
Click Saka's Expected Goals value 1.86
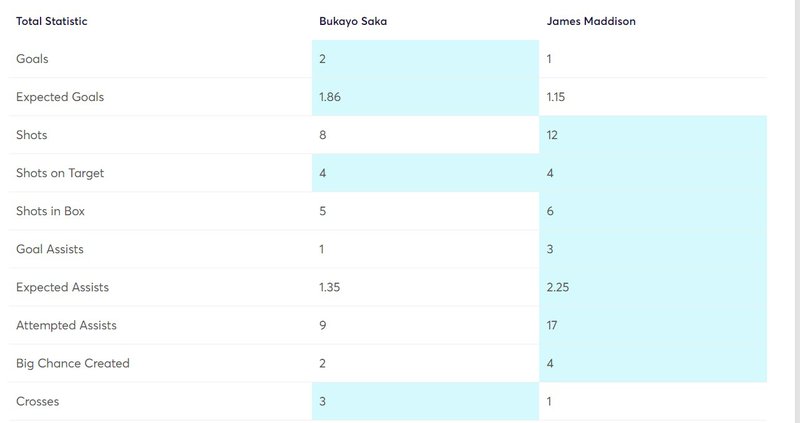point(330,97)
